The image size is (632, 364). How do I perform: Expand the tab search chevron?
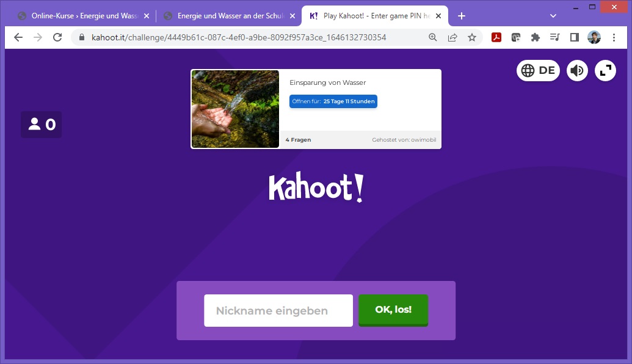pos(553,16)
